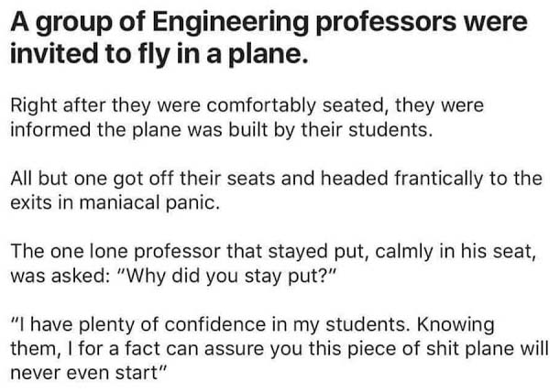Click the word 'Engineering' in the title
Image resolution: width=560 pixels, height=392 pixels.
tap(231, 24)
